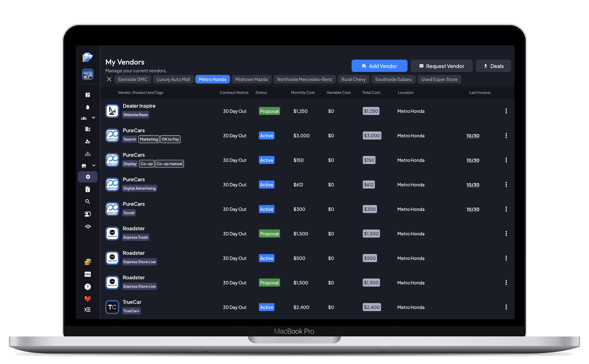Toggle the Proposal status on Dealer Inspire row
Screen dimensions: 589x364
click(269, 111)
